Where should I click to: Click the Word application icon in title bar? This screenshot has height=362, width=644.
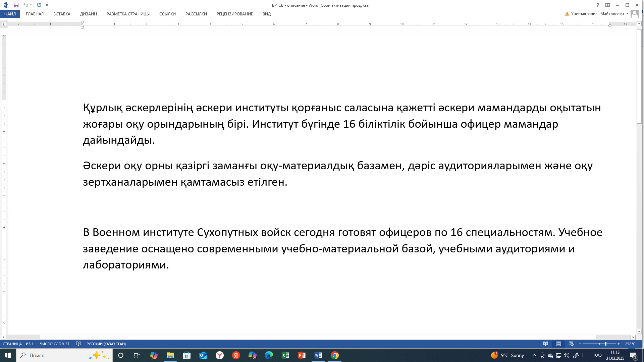pos(6,5)
